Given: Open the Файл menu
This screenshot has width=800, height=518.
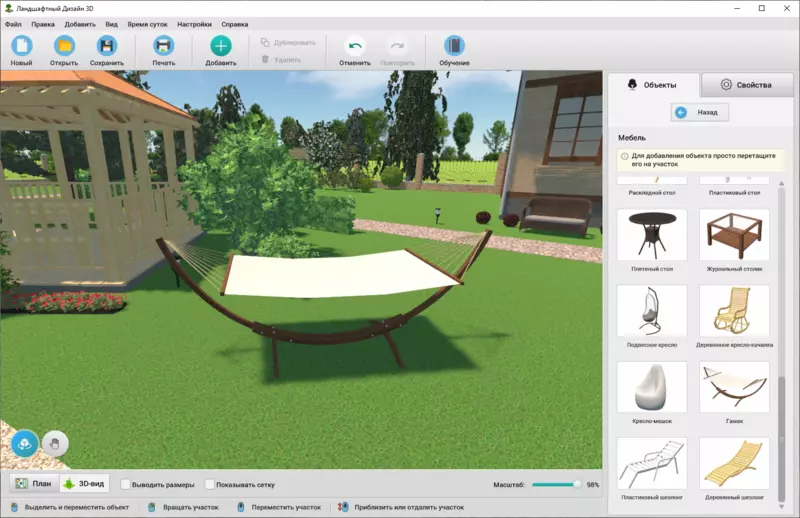Looking at the screenshot, I should click(x=13, y=24).
